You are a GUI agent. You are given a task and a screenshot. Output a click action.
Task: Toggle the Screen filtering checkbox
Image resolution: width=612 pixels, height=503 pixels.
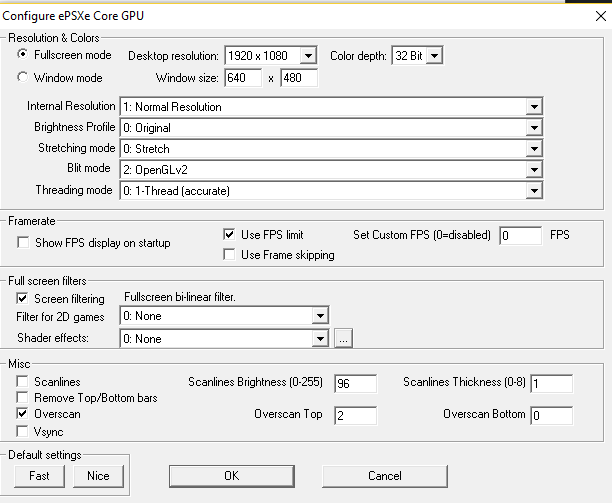point(22,299)
